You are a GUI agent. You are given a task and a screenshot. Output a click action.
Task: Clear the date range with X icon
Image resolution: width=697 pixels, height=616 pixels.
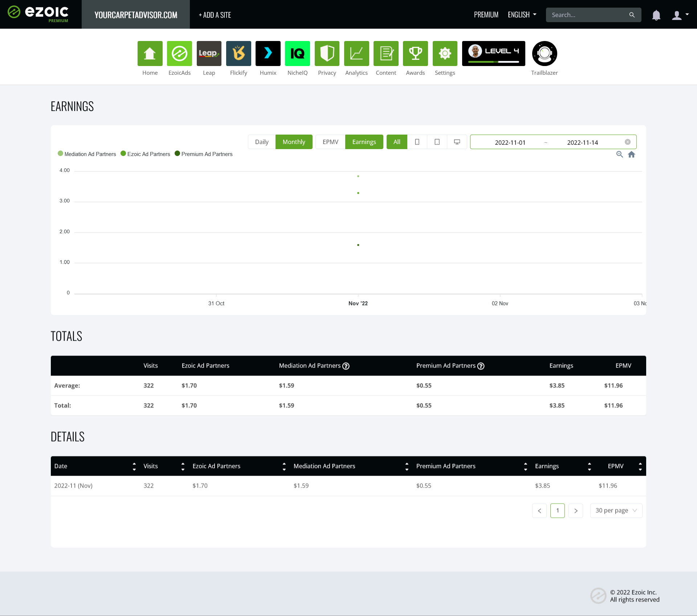628,142
